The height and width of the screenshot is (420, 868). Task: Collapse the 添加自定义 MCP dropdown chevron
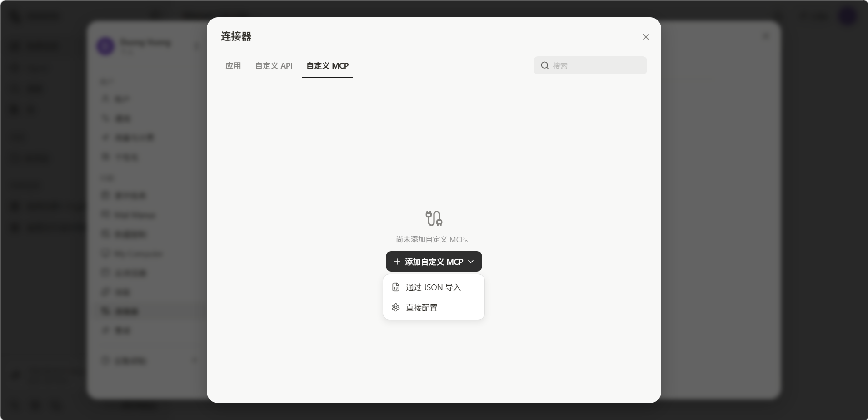(471, 262)
